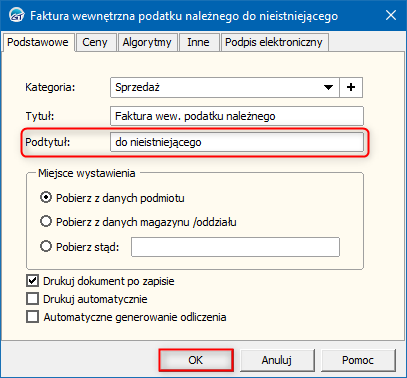Close the Faktura wewnętrzna dialog window
The height and width of the screenshot is (378, 407).
391,15
